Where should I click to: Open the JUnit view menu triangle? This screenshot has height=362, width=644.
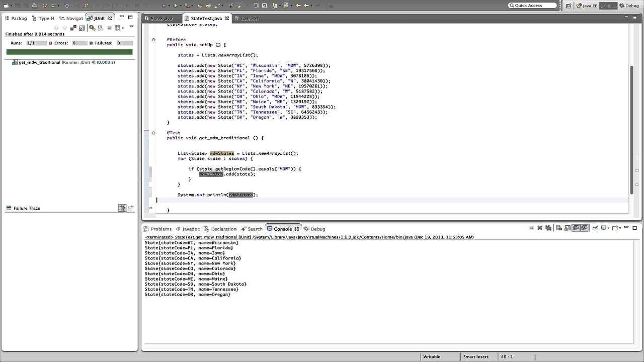point(131,26)
